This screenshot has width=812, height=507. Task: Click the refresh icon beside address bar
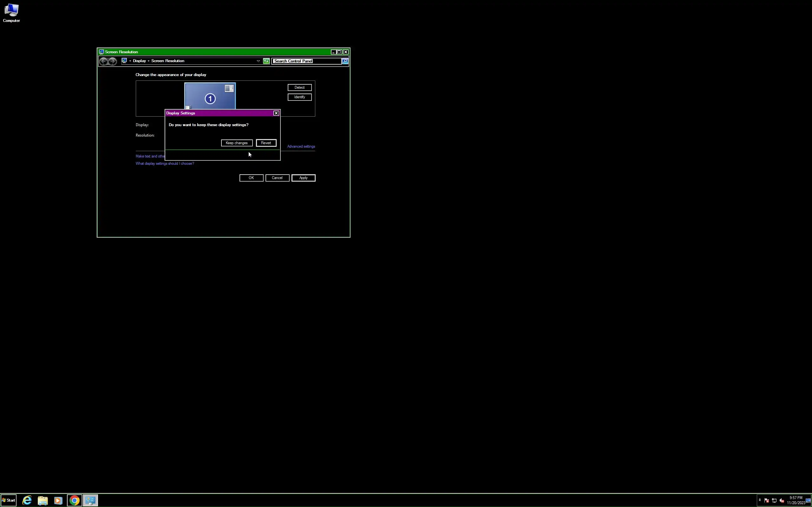(266, 61)
